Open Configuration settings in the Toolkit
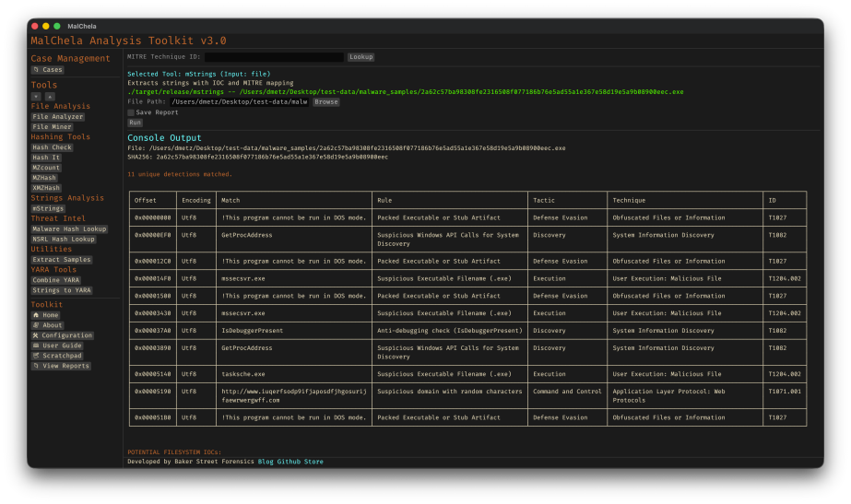This screenshot has height=504, width=851. tap(62, 335)
